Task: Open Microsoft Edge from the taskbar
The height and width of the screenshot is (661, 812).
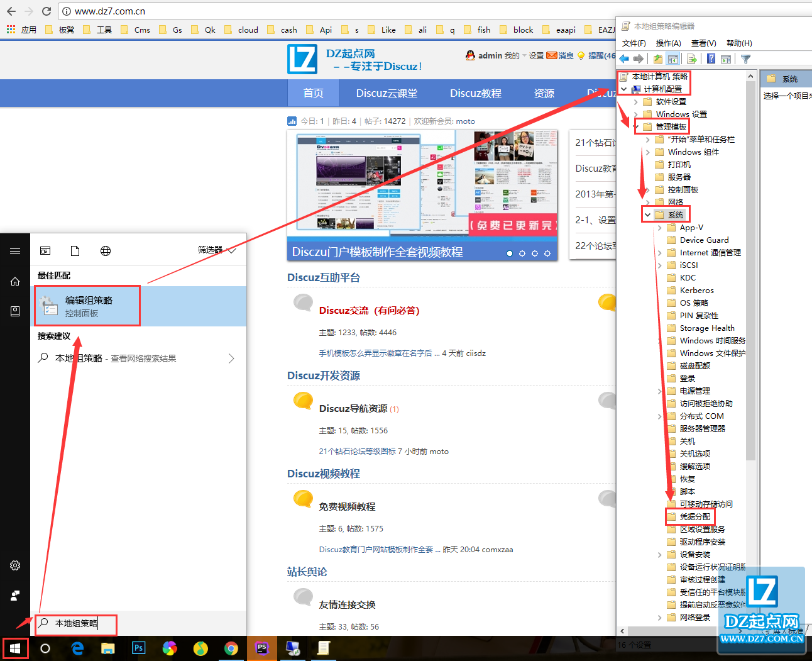Action: 77,648
